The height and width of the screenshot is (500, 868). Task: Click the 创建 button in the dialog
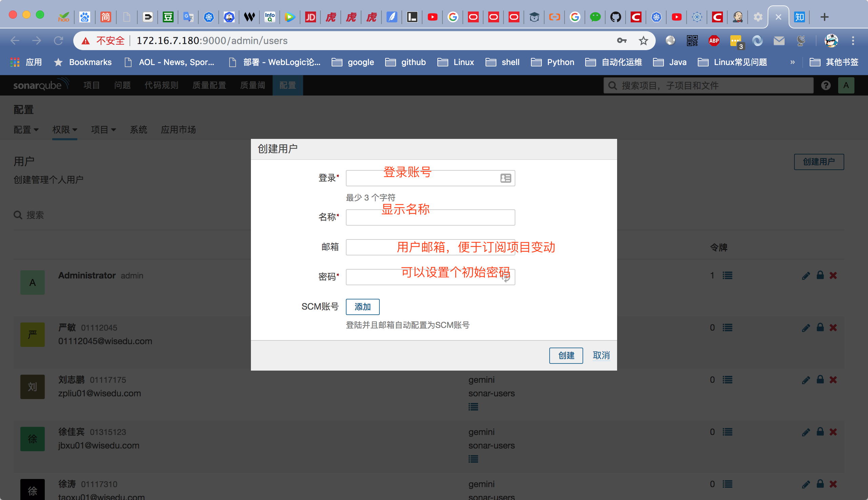tap(566, 355)
